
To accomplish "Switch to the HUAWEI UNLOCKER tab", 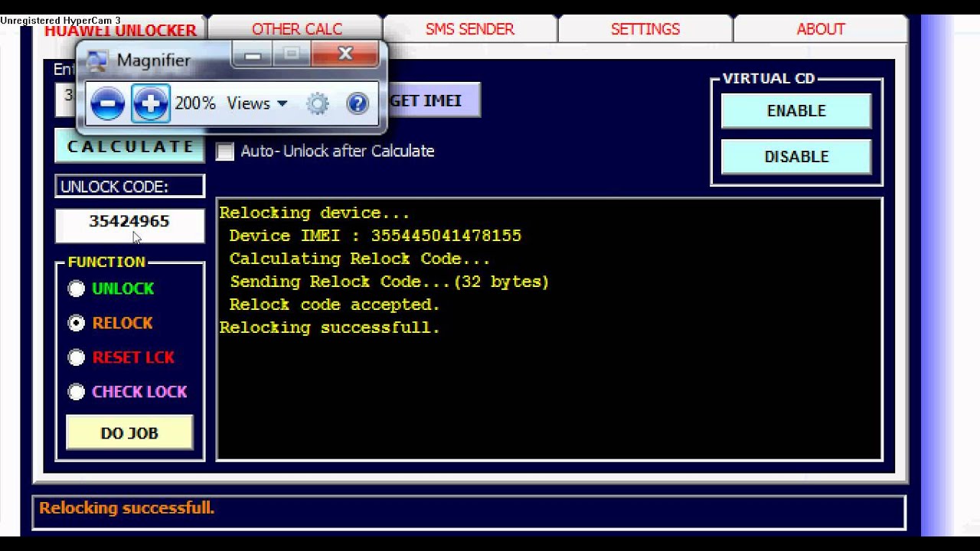I will [x=120, y=30].
